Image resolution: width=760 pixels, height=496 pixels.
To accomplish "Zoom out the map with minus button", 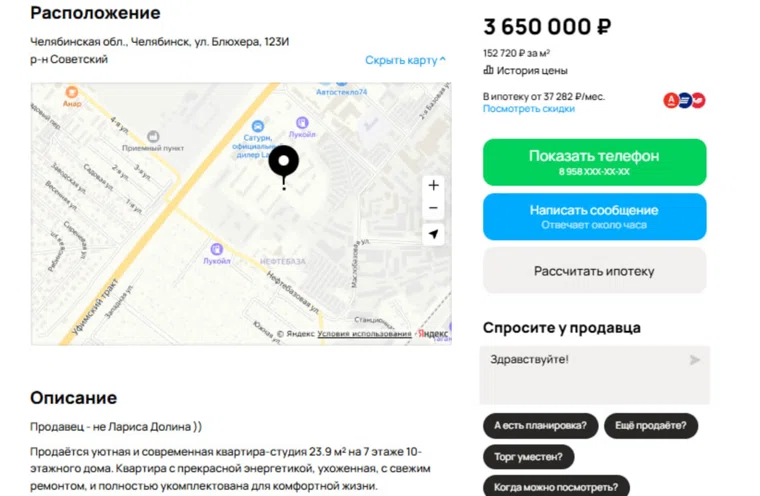I will tap(433, 208).
